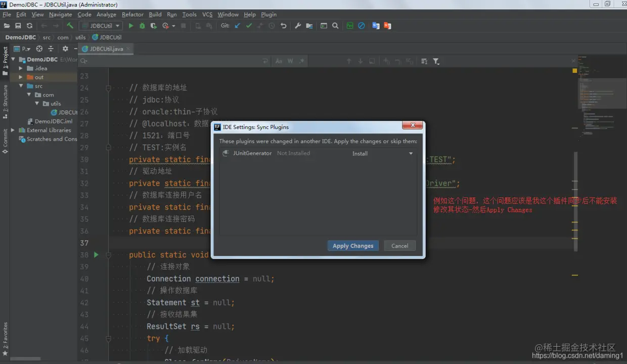
Task: Click src in the breadcrumb path
Action: point(47,37)
